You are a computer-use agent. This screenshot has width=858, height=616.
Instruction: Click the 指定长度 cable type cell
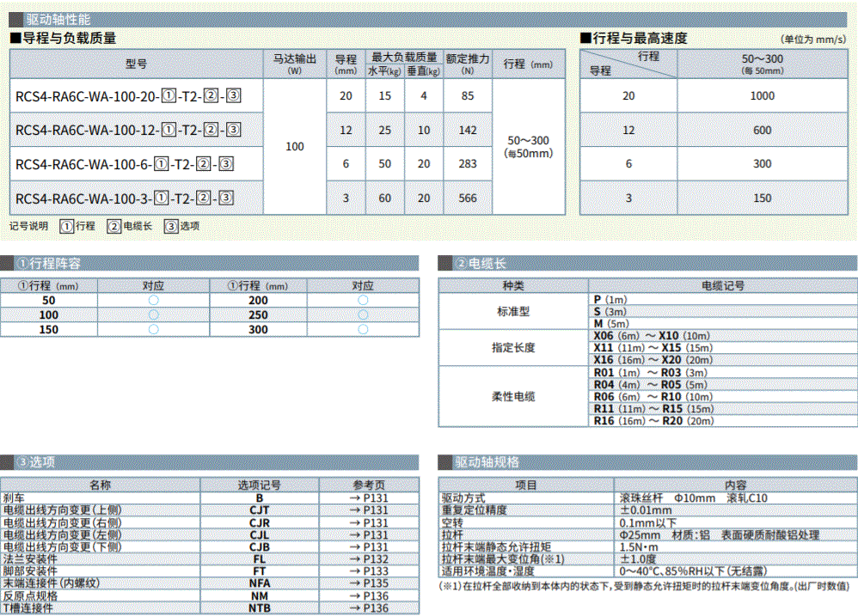(x=513, y=348)
